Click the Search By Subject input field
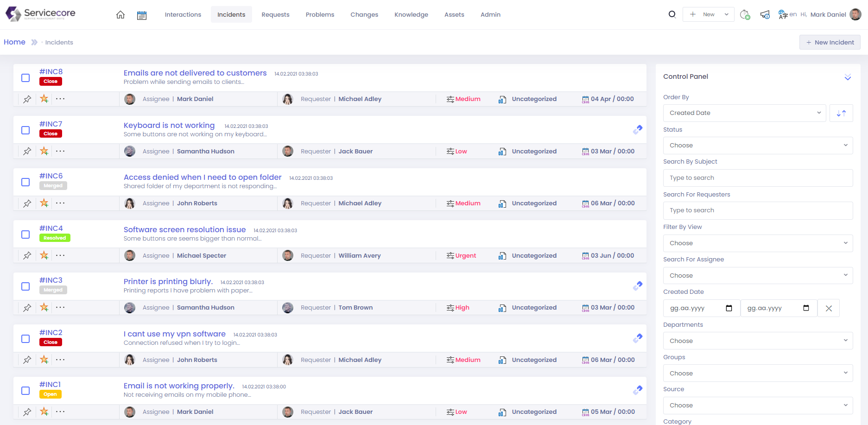Image resolution: width=868 pixels, height=425 pixels. pos(758,178)
